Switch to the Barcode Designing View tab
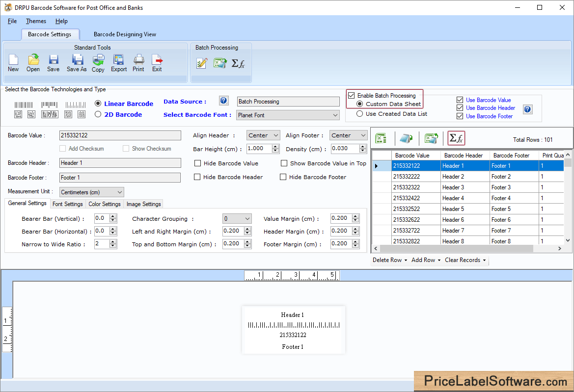Image resolution: width=574 pixels, height=392 pixels. 124,34
